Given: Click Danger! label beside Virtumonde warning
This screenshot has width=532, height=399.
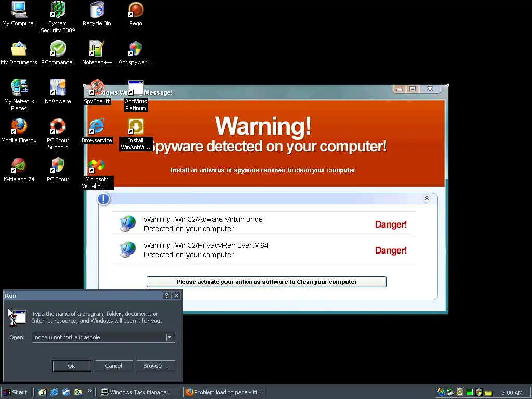Looking at the screenshot, I should [x=391, y=224].
